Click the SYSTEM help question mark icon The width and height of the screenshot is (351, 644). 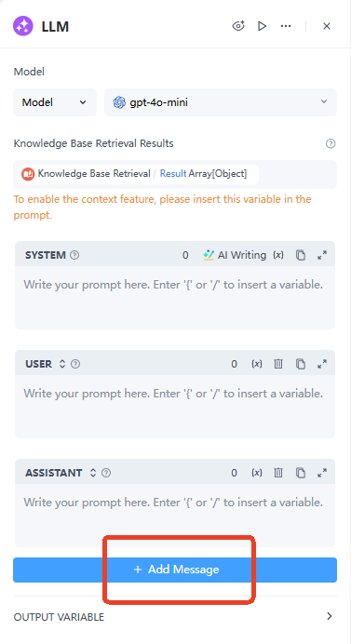[x=74, y=255]
